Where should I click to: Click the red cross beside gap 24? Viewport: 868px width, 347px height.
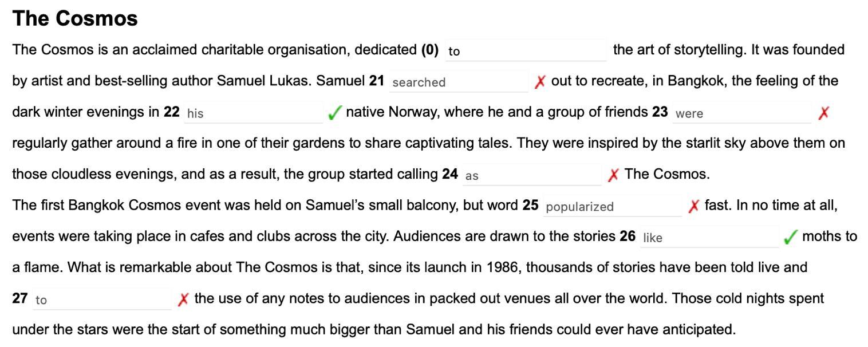click(x=613, y=175)
